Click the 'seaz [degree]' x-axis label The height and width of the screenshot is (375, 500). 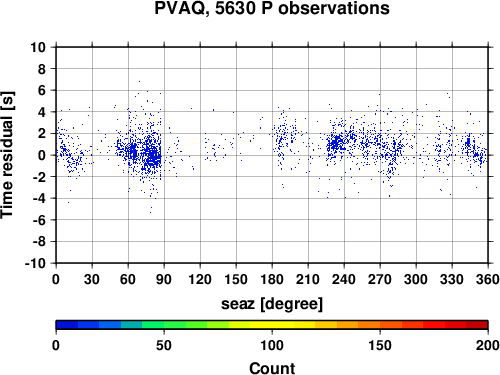point(272,304)
